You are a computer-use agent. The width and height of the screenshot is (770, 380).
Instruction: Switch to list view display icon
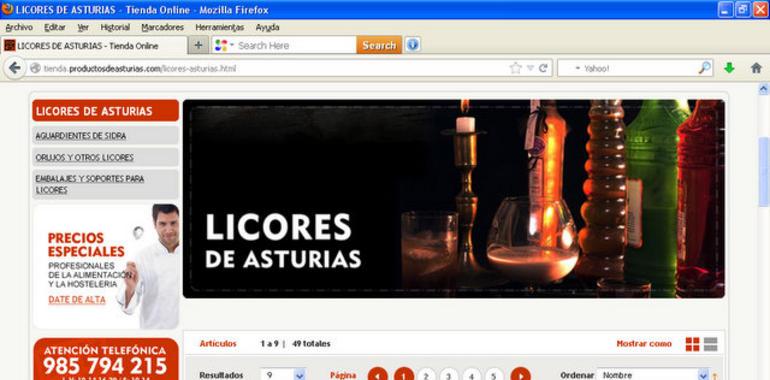(711, 344)
